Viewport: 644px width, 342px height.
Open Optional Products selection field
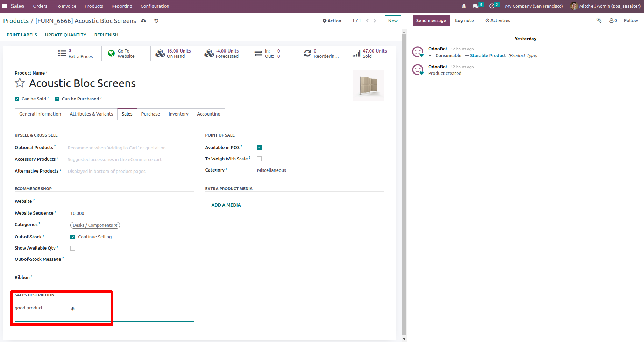(130, 148)
